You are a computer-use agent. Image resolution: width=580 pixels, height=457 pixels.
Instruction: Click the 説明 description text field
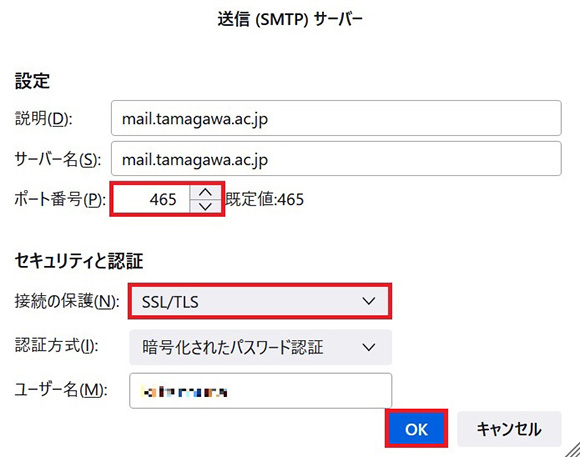tap(336, 118)
